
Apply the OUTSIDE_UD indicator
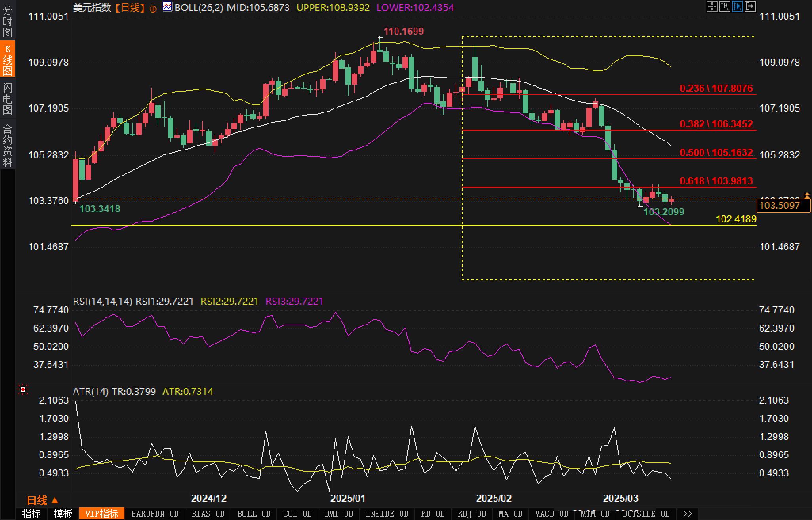(x=646, y=514)
